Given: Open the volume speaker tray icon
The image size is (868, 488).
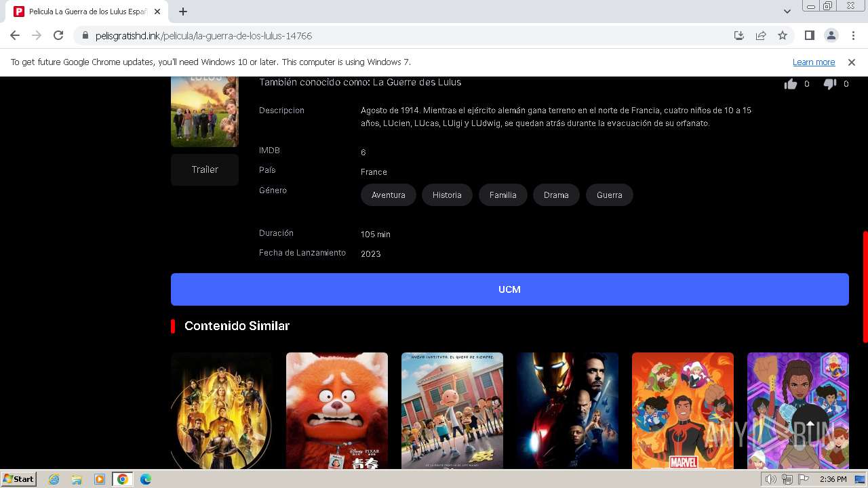Looking at the screenshot, I should 770,479.
